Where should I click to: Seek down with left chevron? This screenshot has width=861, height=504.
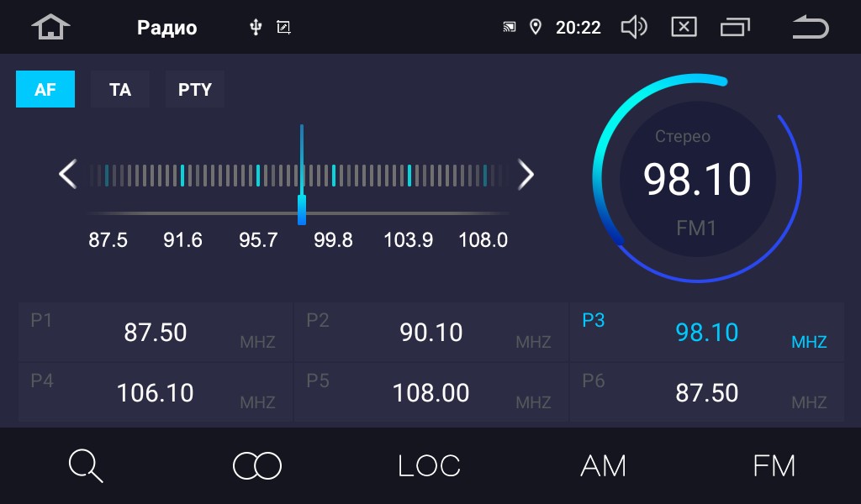[67, 175]
